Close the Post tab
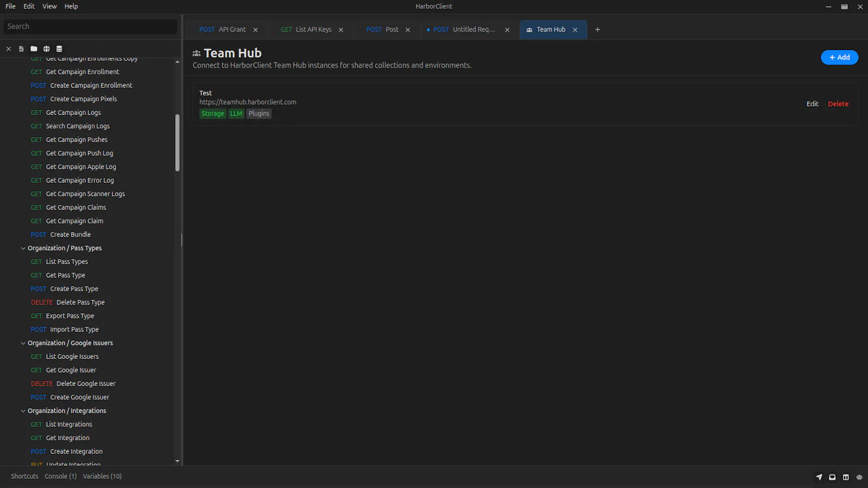The height and width of the screenshot is (488, 868). 408,30
